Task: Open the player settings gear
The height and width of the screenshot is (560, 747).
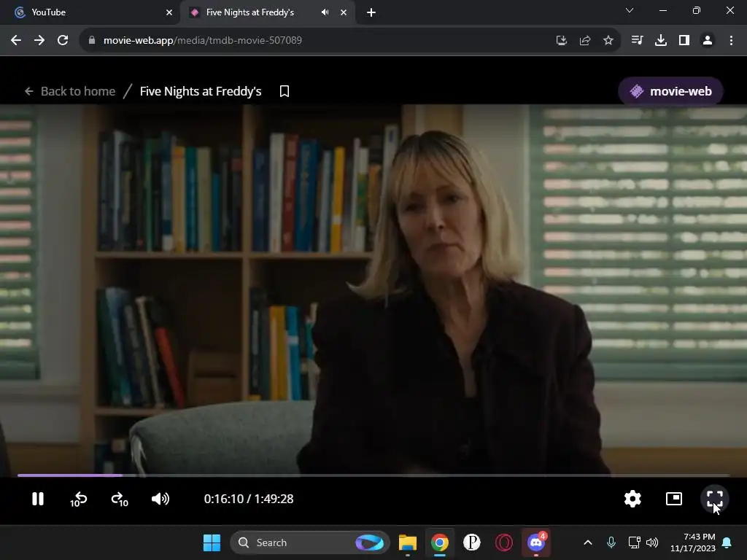Action: pos(632,499)
